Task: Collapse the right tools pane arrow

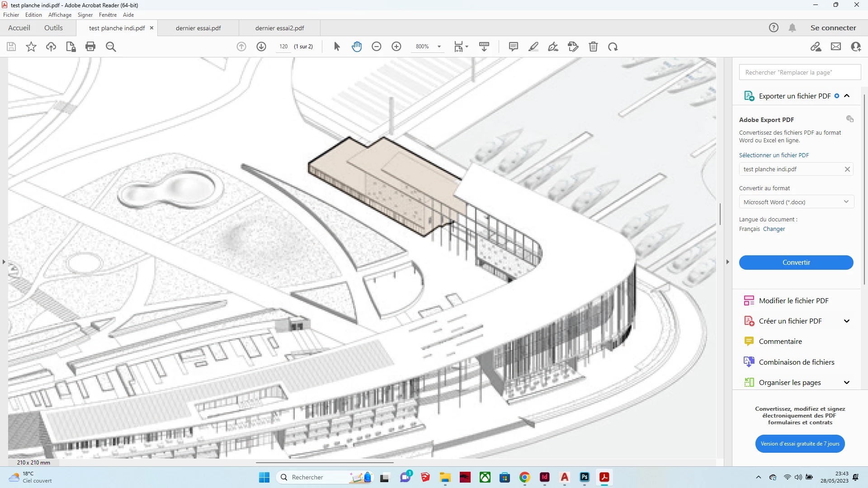Action: click(727, 262)
